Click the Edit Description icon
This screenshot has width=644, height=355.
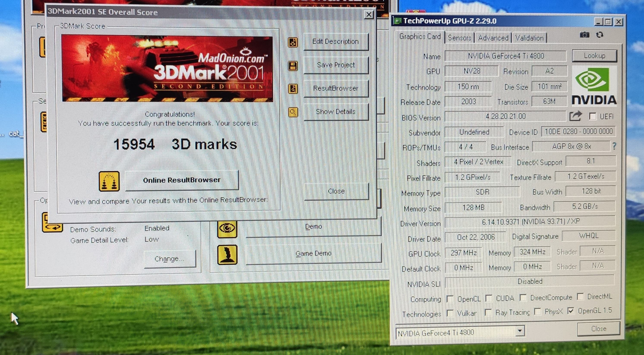coord(293,42)
